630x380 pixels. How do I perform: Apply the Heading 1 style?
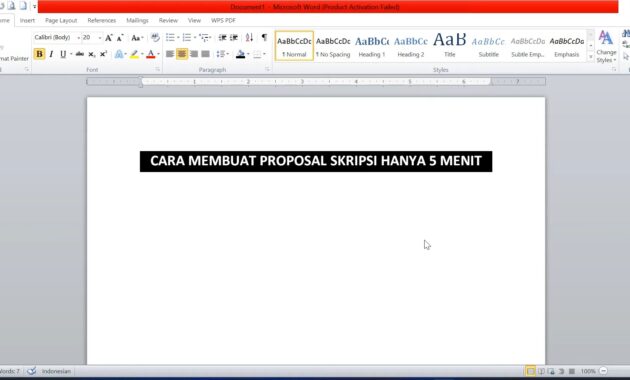[x=372, y=46]
